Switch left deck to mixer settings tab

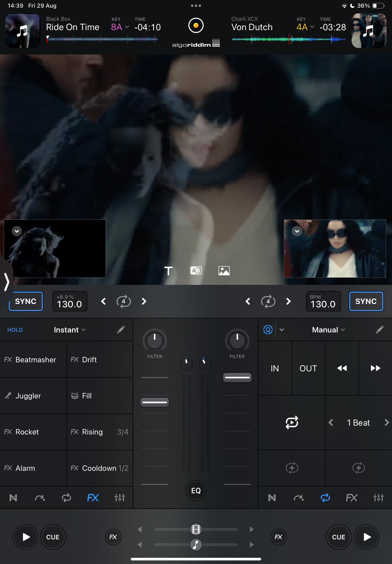(x=120, y=498)
